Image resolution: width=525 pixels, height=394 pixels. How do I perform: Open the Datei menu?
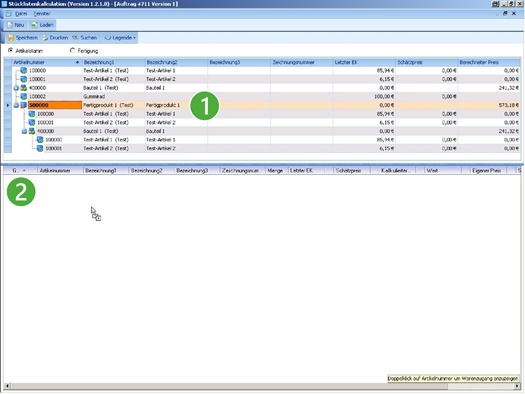pos(21,14)
